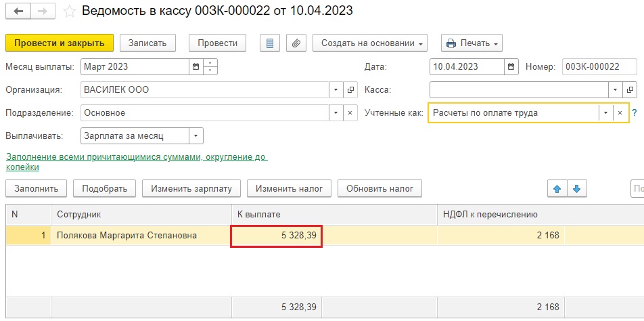Open calendar for Месяц выплаты field
Viewport: 644px width, 321px height.
pos(196,66)
